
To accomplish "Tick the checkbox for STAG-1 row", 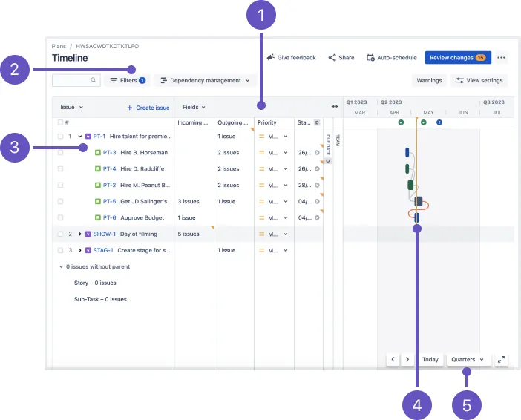I will pyautogui.click(x=60, y=250).
